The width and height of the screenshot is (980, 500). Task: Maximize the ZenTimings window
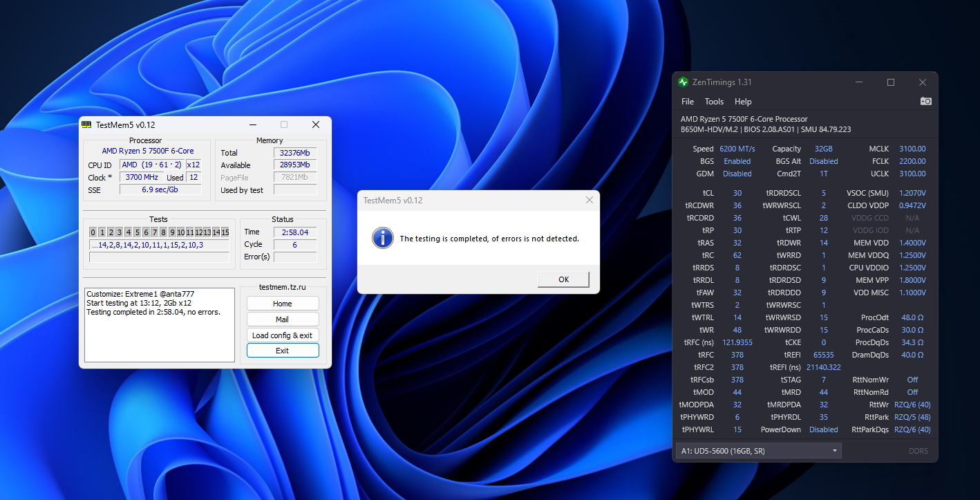click(x=891, y=82)
